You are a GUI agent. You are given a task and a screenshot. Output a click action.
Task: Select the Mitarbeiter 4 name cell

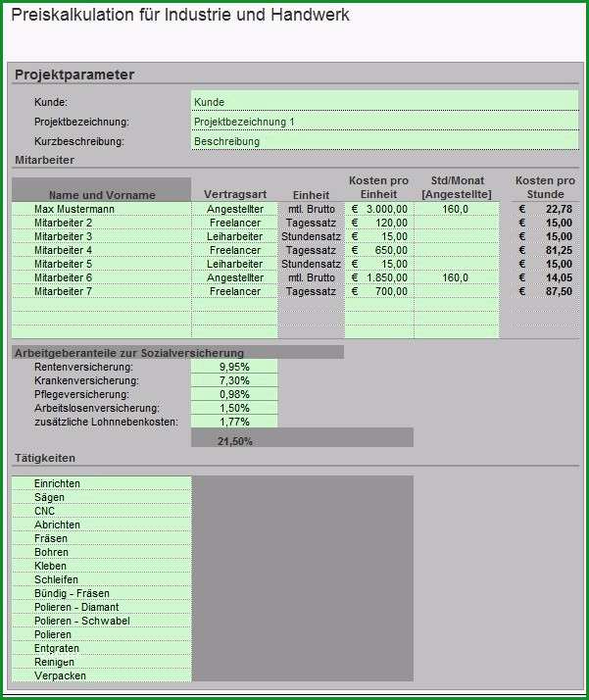[x=101, y=250]
